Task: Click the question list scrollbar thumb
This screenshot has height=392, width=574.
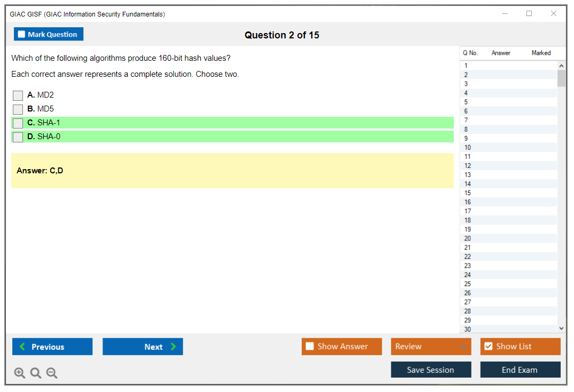Action: pyautogui.click(x=561, y=79)
